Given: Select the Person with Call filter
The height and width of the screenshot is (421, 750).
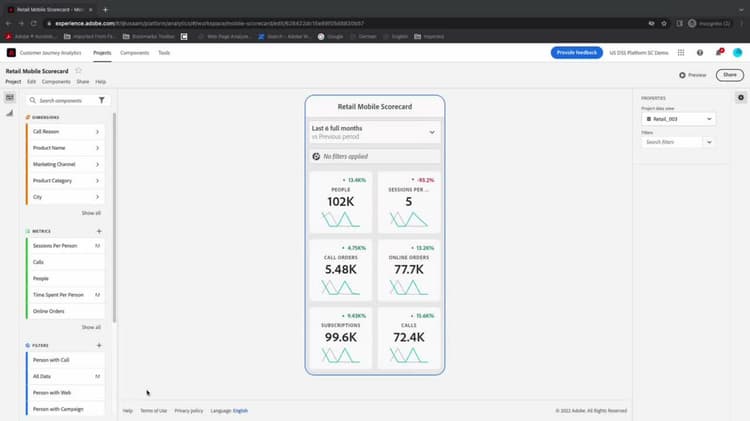Looking at the screenshot, I should tap(65, 360).
